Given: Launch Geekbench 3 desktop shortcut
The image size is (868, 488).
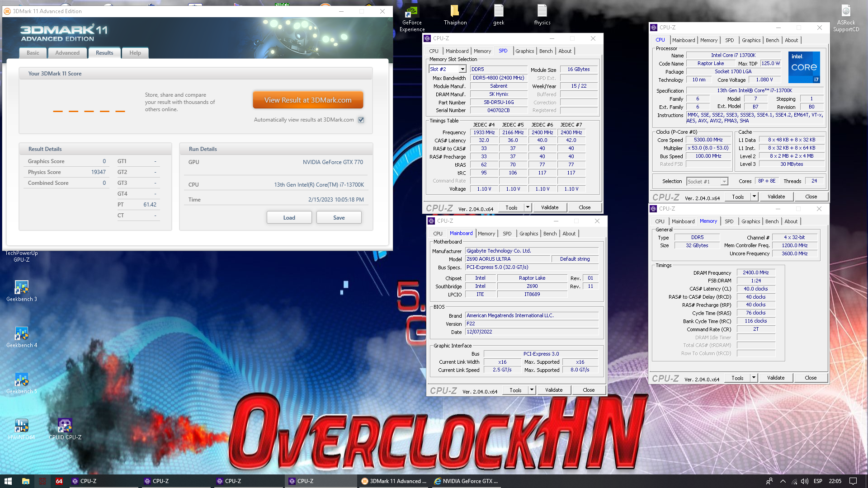Looking at the screenshot, I should tap(22, 291).
